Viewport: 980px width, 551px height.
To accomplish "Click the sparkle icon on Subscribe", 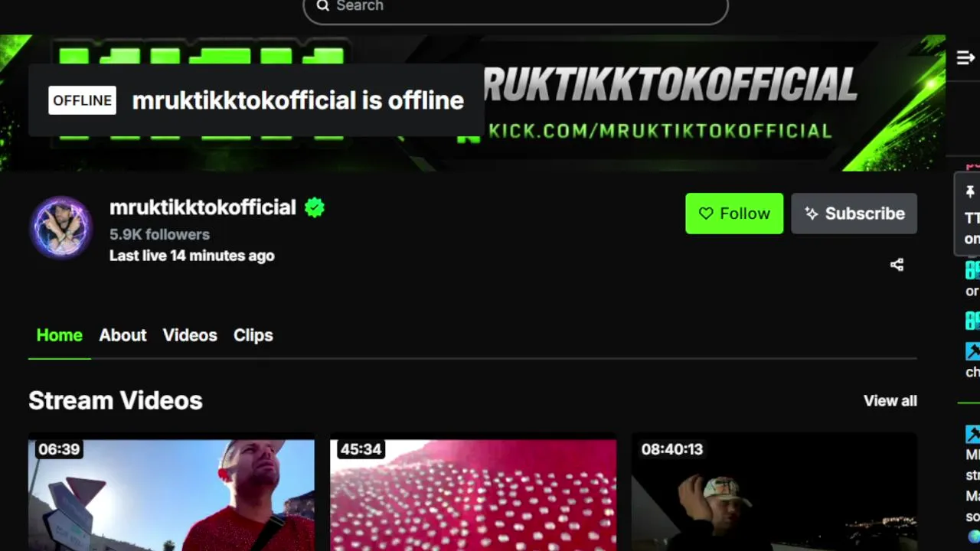I will [x=812, y=214].
